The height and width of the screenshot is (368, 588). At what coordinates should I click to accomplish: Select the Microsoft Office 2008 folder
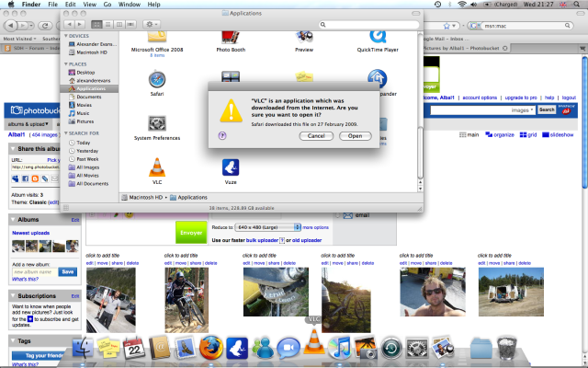pyautogui.click(x=157, y=37)
